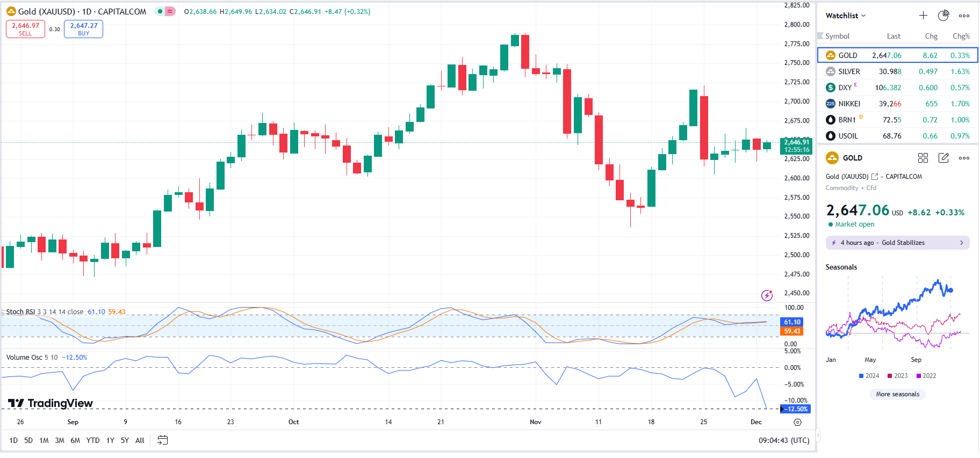Collapse right panel with side arrow
980x458 pixels.
[x=818, y=435]
